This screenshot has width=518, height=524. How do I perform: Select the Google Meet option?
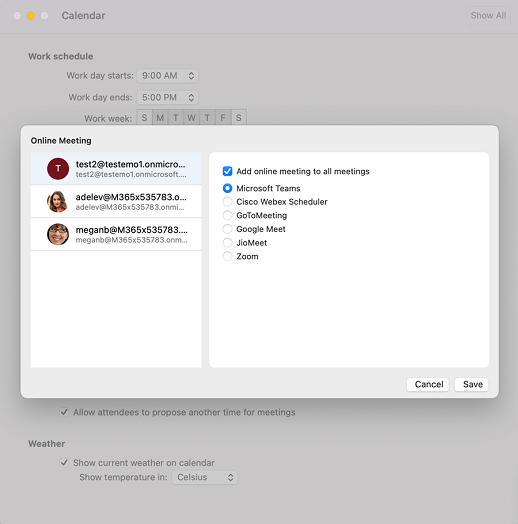[x=227, y=229]
